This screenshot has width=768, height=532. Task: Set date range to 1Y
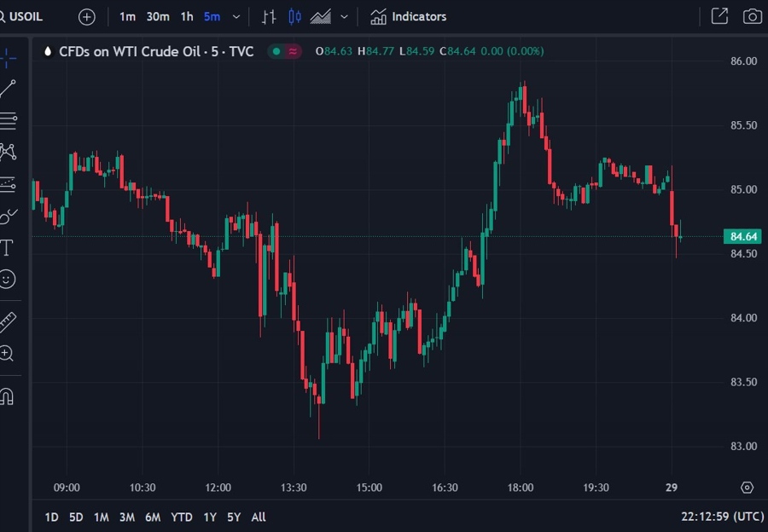(x=210, y=518)
